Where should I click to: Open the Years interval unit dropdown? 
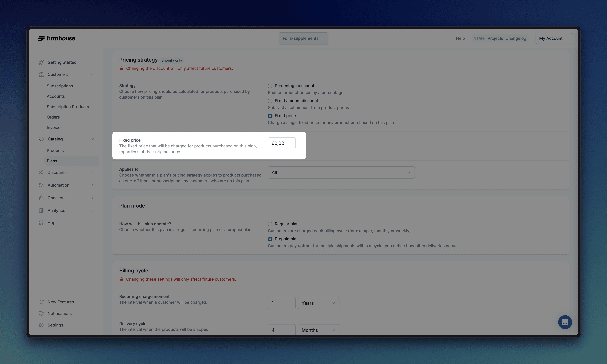point(318,303)
